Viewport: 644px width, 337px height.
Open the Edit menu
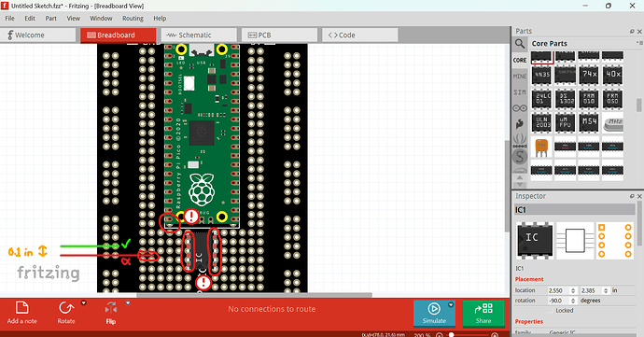pos(30,19)
